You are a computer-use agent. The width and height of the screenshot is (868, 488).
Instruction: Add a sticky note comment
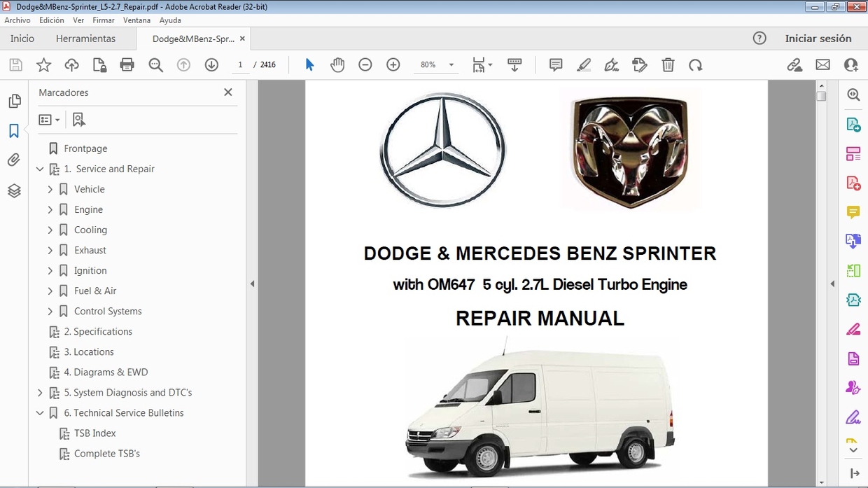pyautogui.click(x=555, y=64)
